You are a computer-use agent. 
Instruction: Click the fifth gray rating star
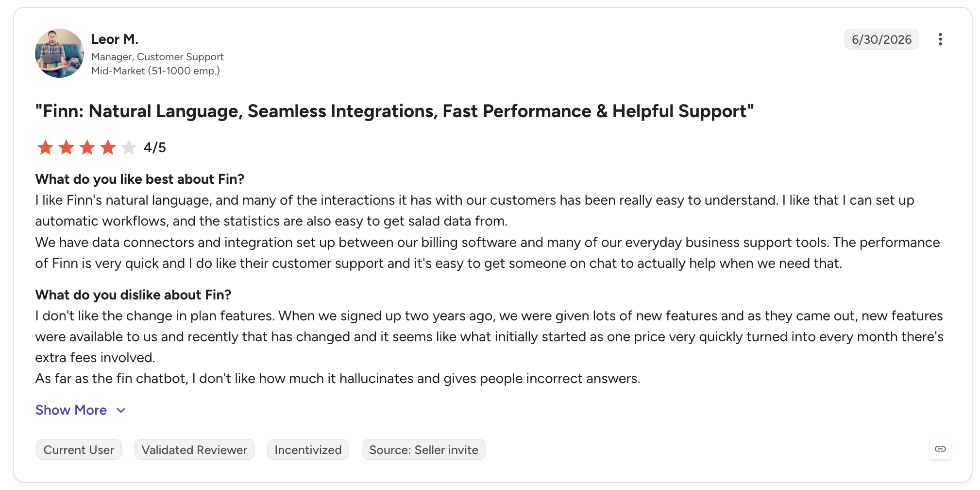click(x=129, y=147)
